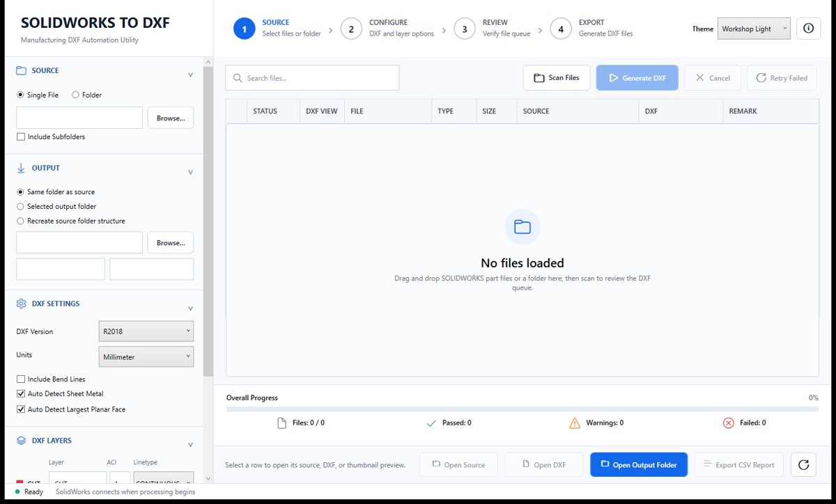
Task: Go to step 4 circle in wizard
Action: click(561, 29)
